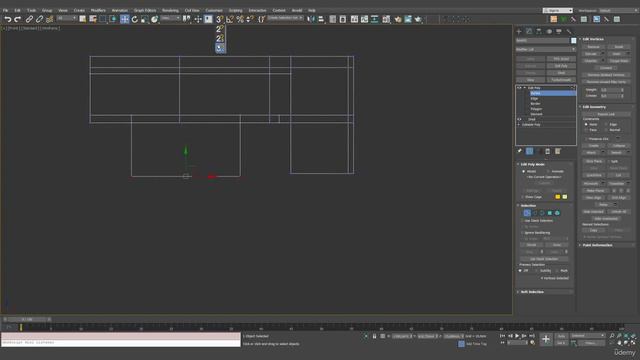Open Select by Name dialog icon
The height and width of the screenshot is (360, 640).
coord(93,19)
